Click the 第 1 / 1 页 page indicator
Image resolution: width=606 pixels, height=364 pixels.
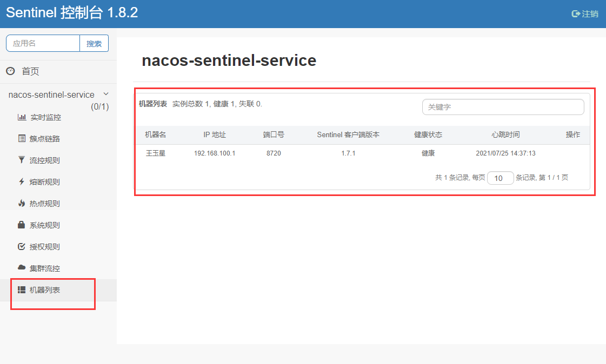pos(554,178)
